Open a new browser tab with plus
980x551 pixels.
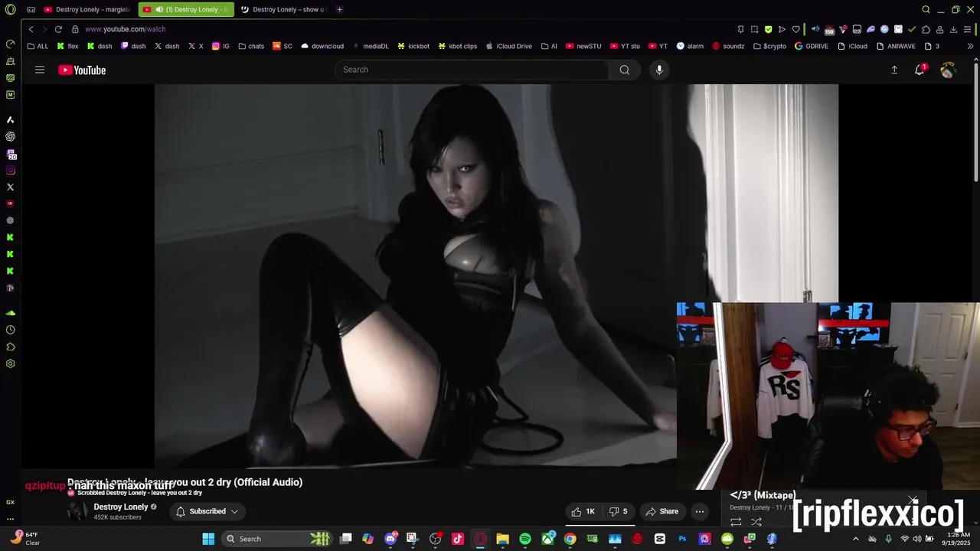point(339,10)
